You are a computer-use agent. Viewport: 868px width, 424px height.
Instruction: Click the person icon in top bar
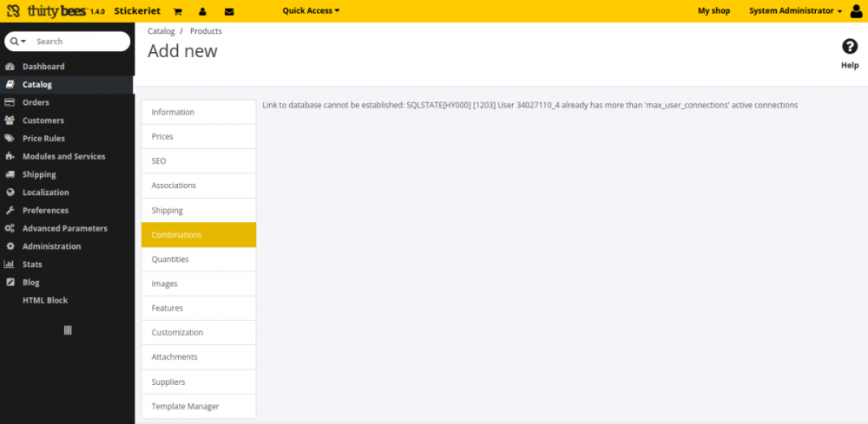202,11
